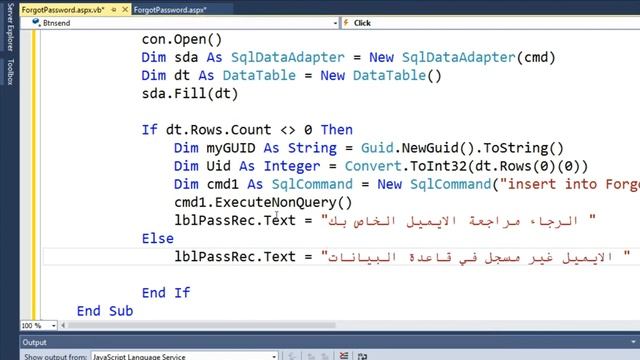
Task: Switch to the ForgotPassword.aspx.vb tab
Action: click(x=63, y=10)
